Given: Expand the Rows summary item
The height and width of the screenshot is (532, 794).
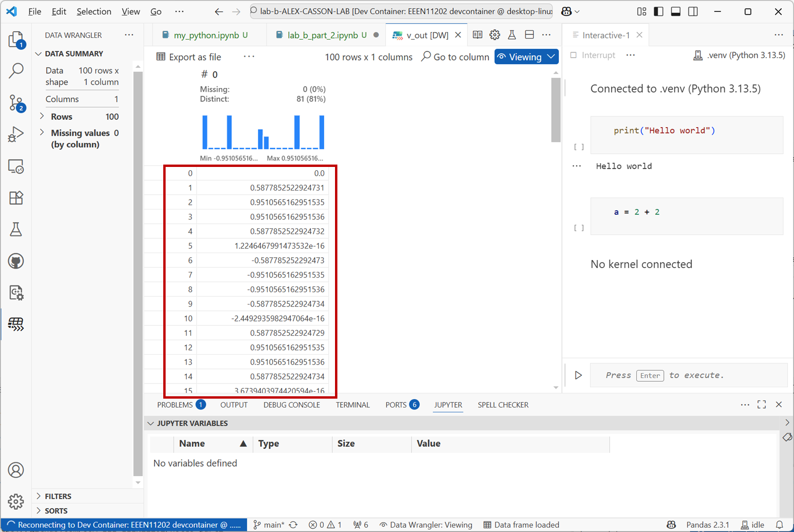Looking at the screenshot, I should click(42, 116).
